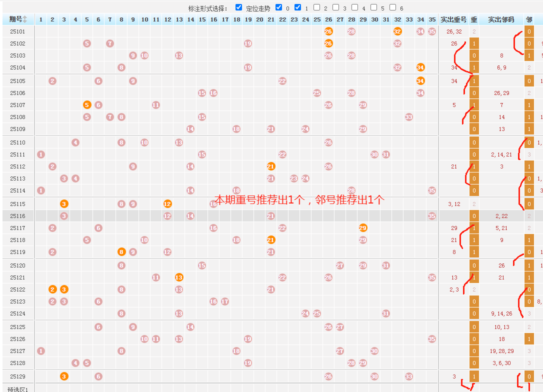Viewport: 543px width, 392px height.
Task: Click the 邻 column header
Action: (x=529, y=19)
